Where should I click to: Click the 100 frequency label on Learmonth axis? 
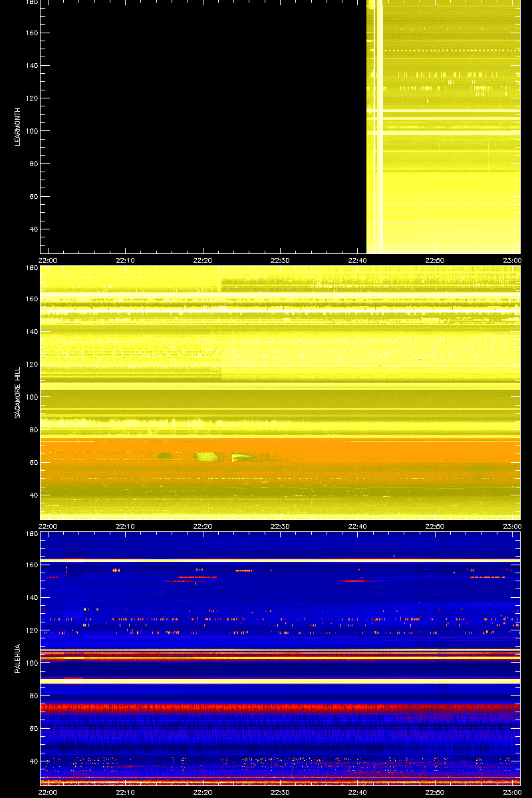(x=31, y=131)
